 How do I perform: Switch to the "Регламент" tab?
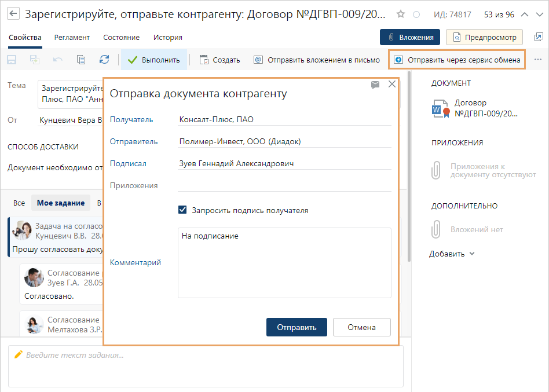tap(72, 37)
